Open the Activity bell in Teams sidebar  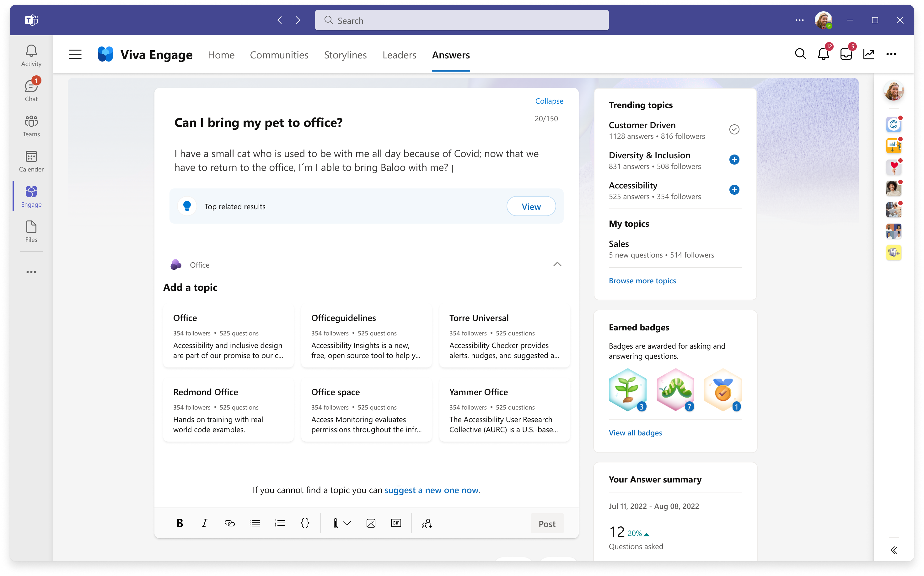point(31,56)
